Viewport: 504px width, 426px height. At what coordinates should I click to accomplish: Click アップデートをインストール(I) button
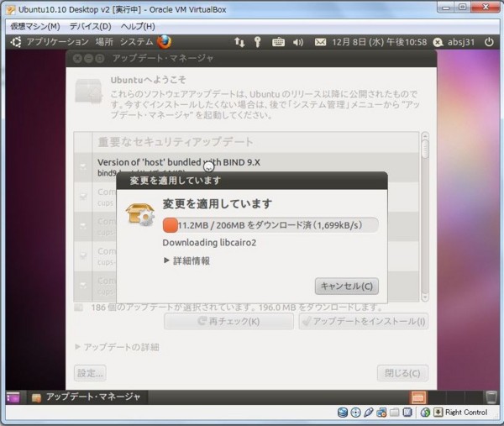click(364, 321)
